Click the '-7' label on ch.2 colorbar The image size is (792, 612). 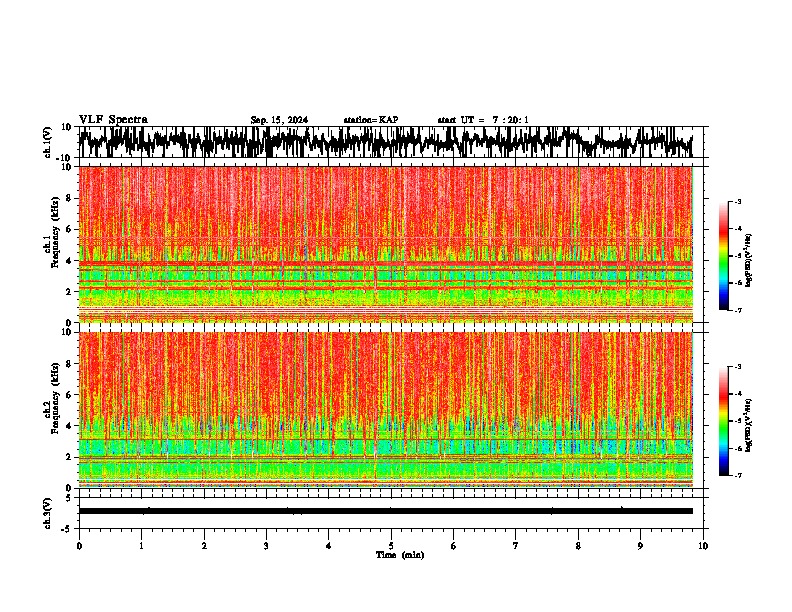(x=738, y=475)
